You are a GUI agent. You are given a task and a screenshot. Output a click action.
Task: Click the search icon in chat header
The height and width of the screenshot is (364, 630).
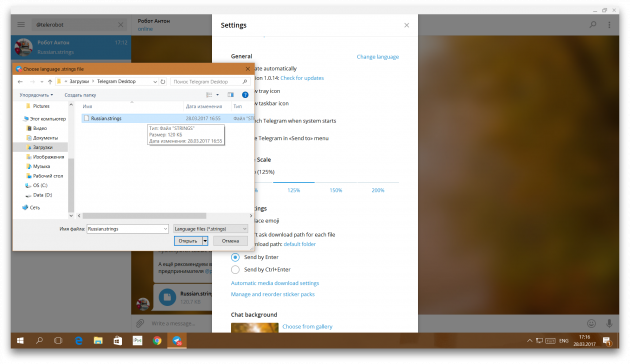point(593,25)
